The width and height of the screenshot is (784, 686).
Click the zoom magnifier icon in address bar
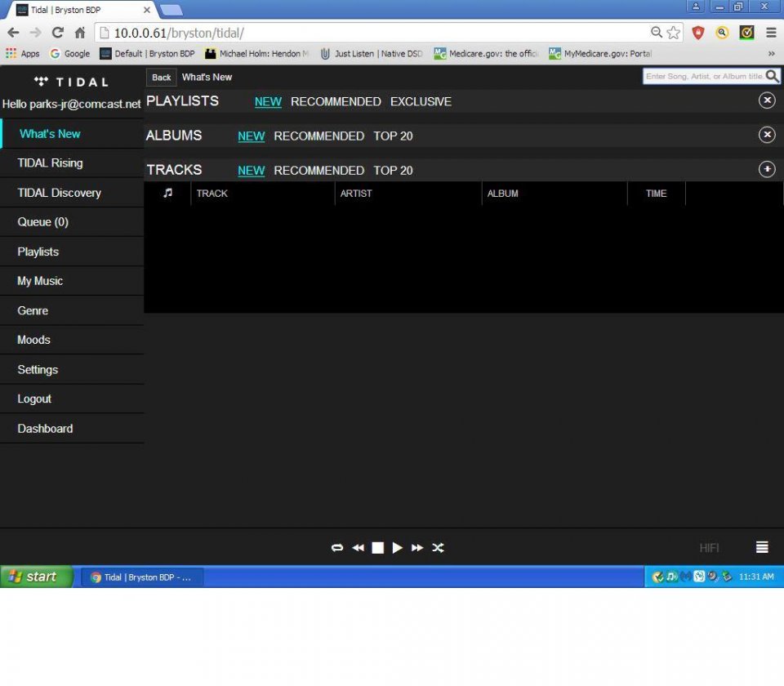pos(656,33)
